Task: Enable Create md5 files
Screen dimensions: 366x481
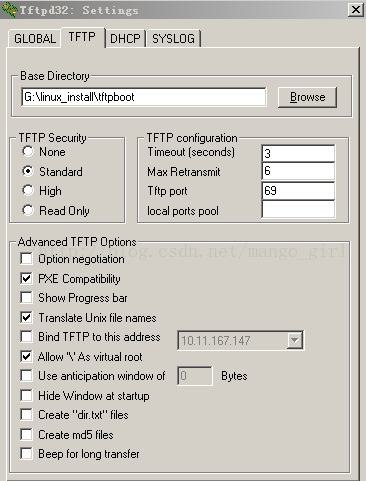Action: tap(26, 434)
